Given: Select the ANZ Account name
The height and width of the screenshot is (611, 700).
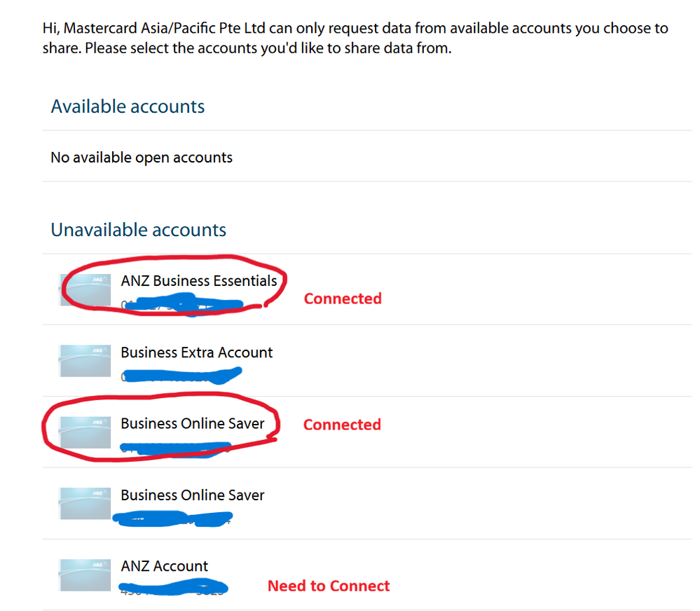Looking at the screenshot, I should pyautogui.click(x=164, y=566).
